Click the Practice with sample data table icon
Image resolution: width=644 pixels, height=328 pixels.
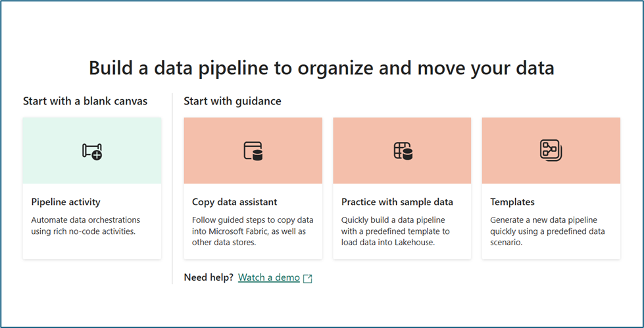click(x=403, y=151)
